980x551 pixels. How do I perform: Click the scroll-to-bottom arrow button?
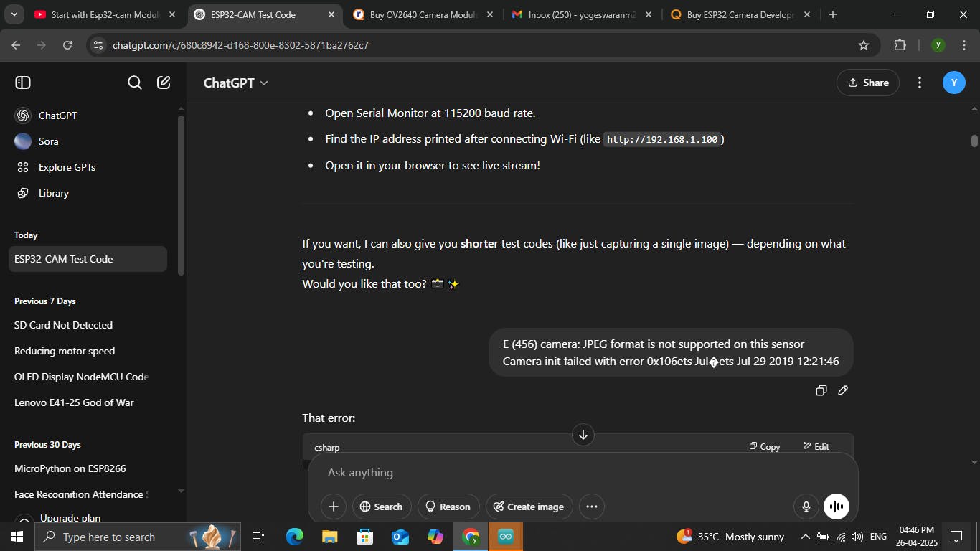[x=583, y=435]
